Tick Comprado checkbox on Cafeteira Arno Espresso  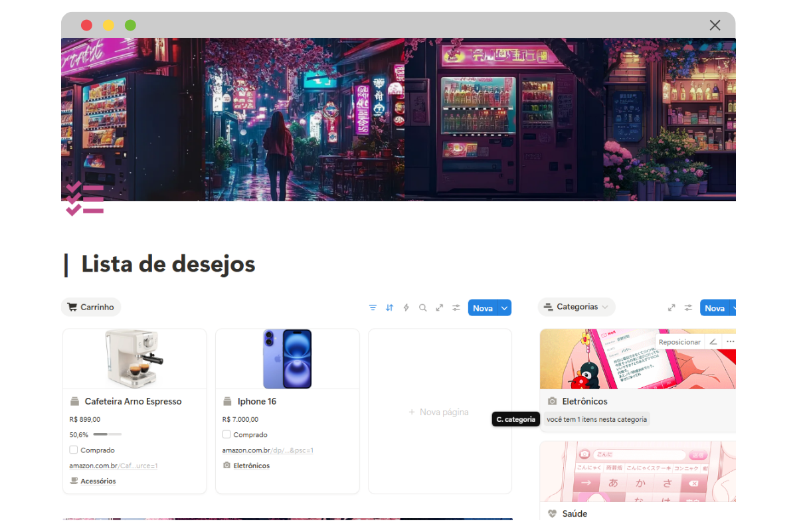(x=74, y=450)
